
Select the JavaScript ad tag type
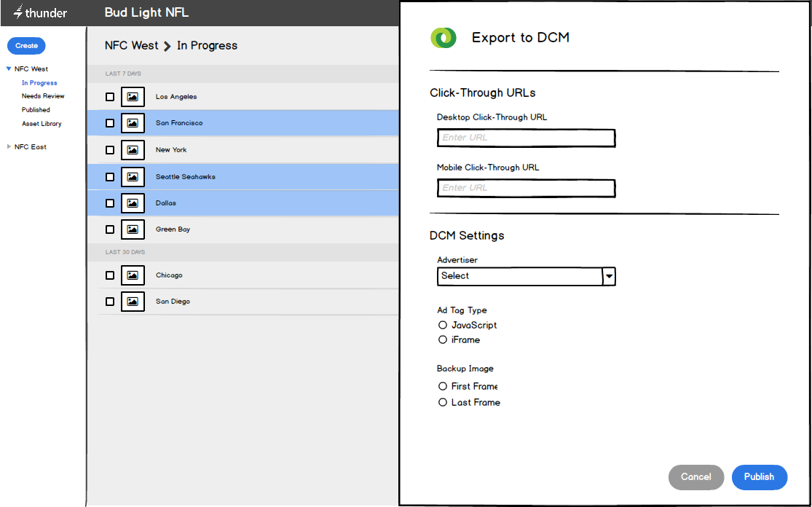pyautogui.click(x=443, y=325)
